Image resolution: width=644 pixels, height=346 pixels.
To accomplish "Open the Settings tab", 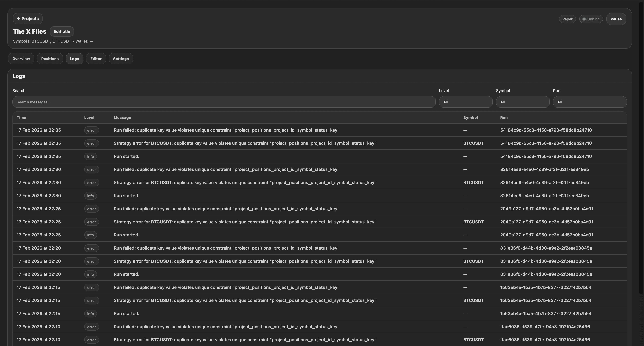I will (x=121, y=59).
